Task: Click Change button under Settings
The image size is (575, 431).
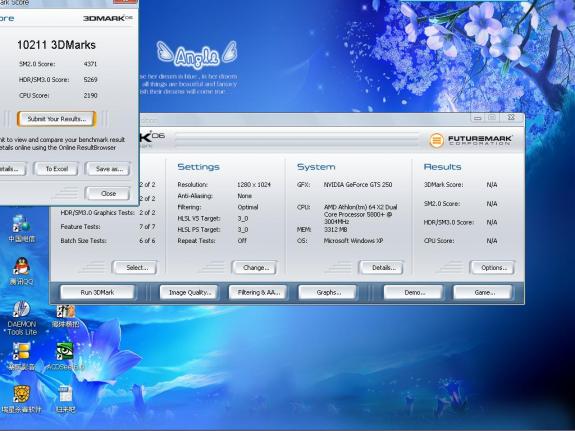Action: 254,268
